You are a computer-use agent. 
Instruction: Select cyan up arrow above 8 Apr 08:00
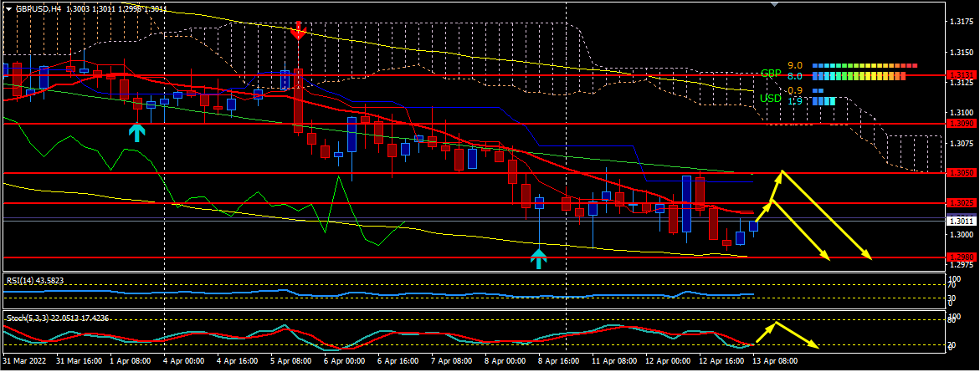click(x=538, y=257)
